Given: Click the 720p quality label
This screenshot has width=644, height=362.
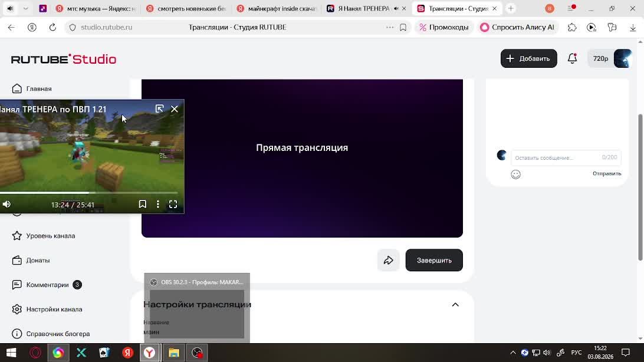Looking at the screenshot, I should coord(600,59).
